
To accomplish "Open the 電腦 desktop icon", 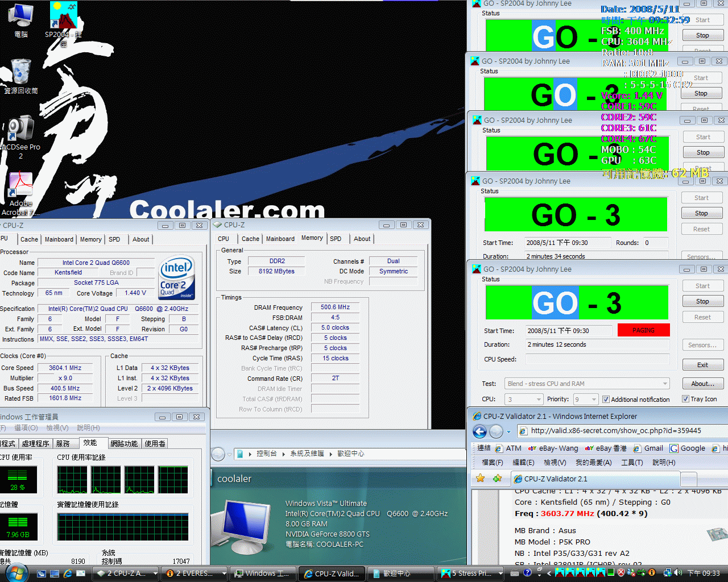I will (21, 20).
